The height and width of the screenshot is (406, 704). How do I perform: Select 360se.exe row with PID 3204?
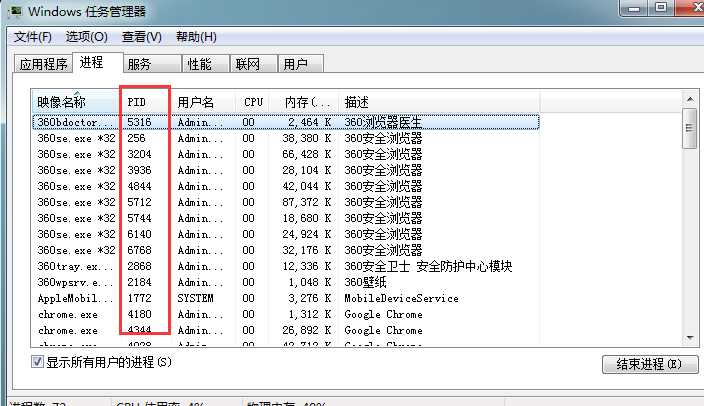click(x=286, y=154)
